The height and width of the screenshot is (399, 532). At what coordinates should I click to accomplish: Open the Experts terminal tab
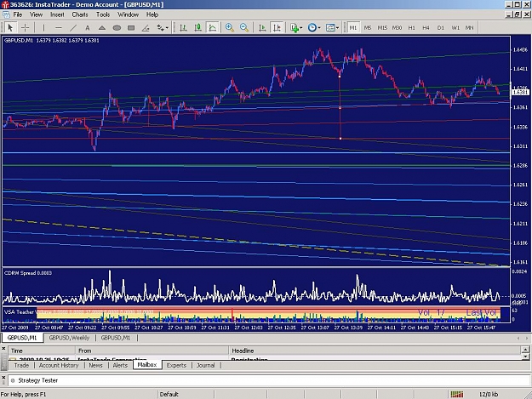coord(176,366)
